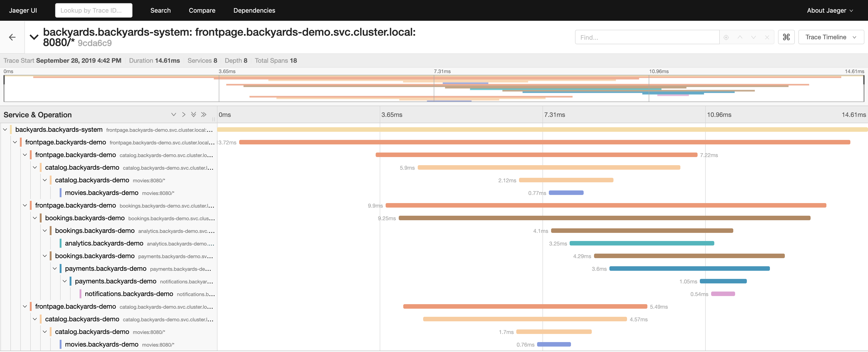Open the Search page
This screenshot has width=868, height=352.
point(160,10)
